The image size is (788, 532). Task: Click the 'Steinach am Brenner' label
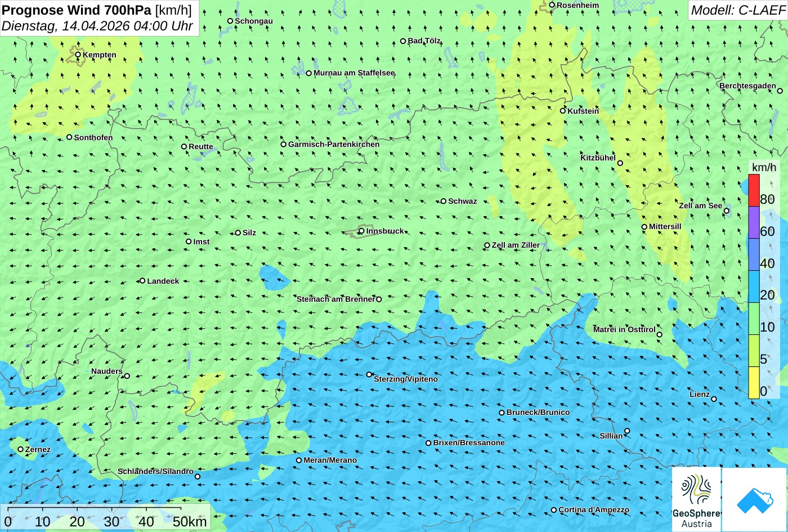pyautogui.click(x=335, y=299)
